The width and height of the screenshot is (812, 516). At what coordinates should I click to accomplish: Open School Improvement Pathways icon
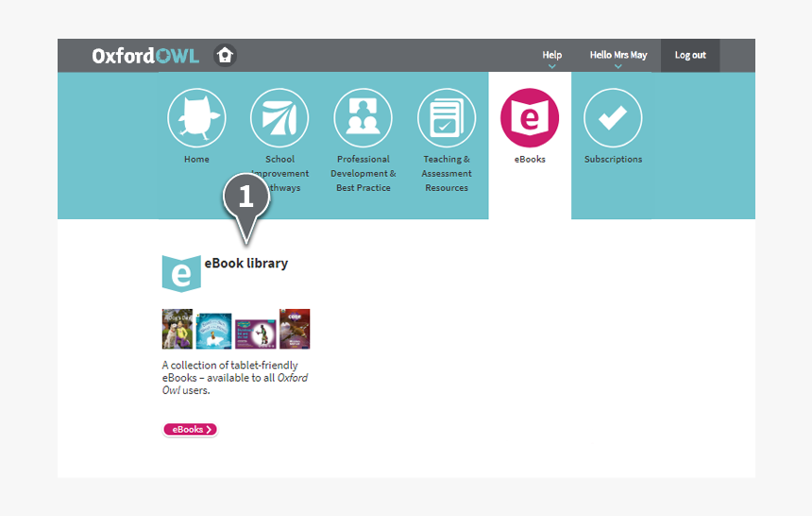point(279,118)
